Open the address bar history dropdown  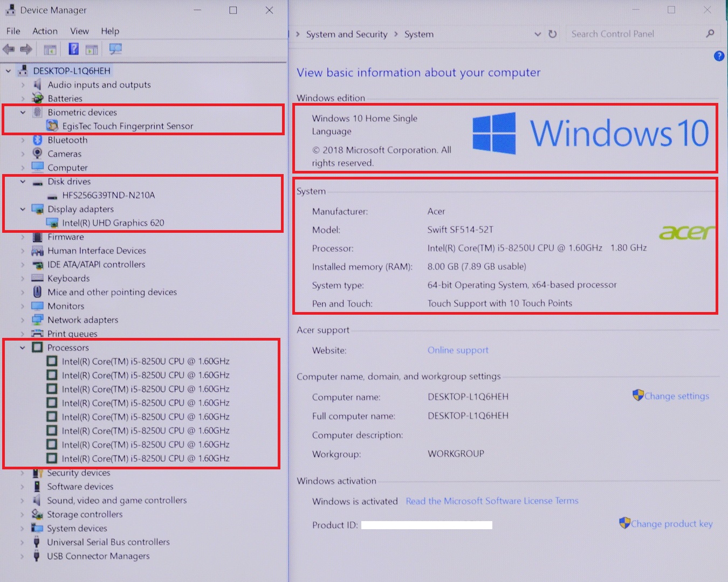point(538,34)
